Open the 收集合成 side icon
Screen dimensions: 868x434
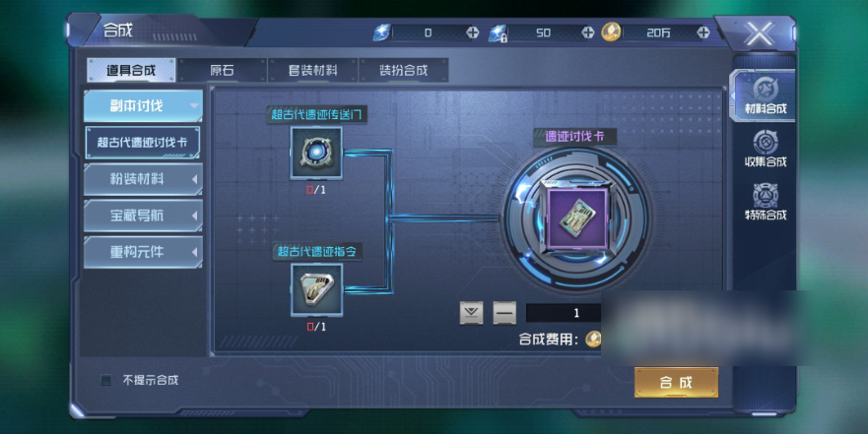(766, 149)
